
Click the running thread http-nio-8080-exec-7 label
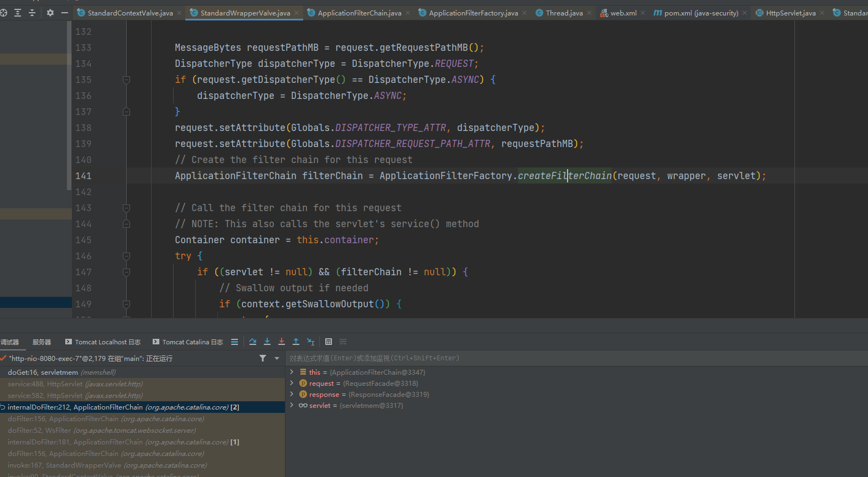click(91, 358)
